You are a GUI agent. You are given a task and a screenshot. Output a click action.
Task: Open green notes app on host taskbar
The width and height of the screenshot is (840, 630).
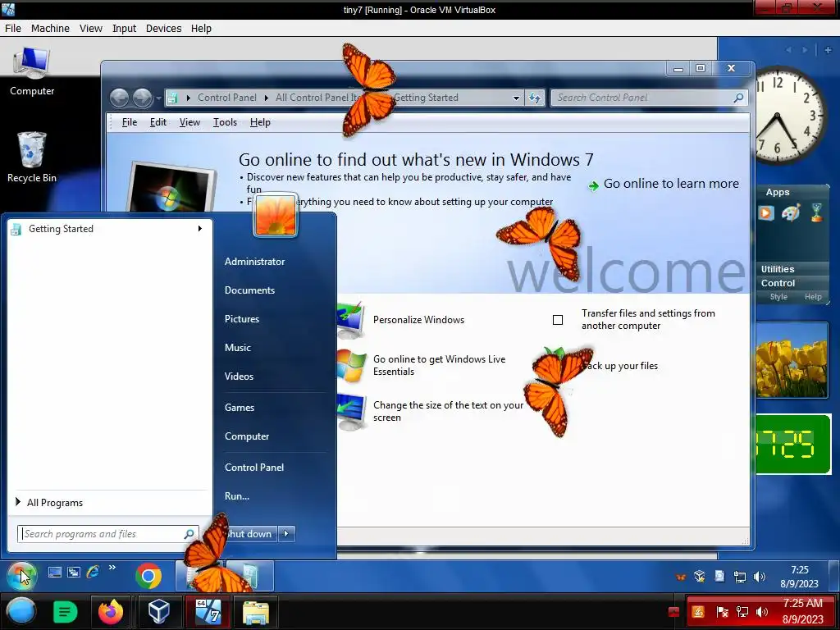pos(66,611)
